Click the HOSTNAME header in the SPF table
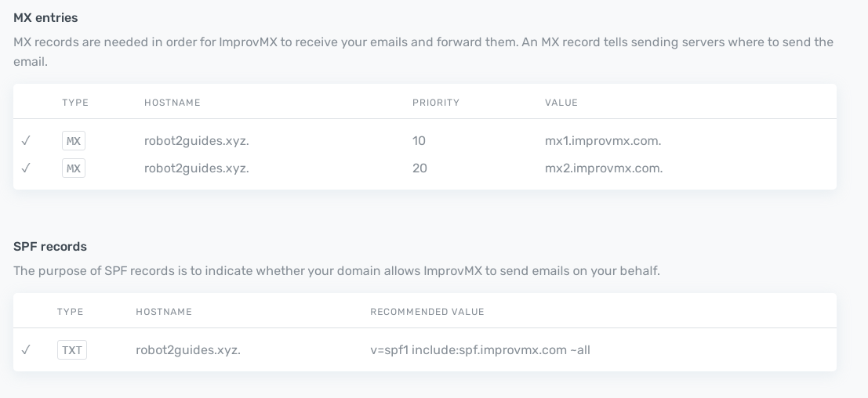 pyautogui.click(x=164, y=312)
